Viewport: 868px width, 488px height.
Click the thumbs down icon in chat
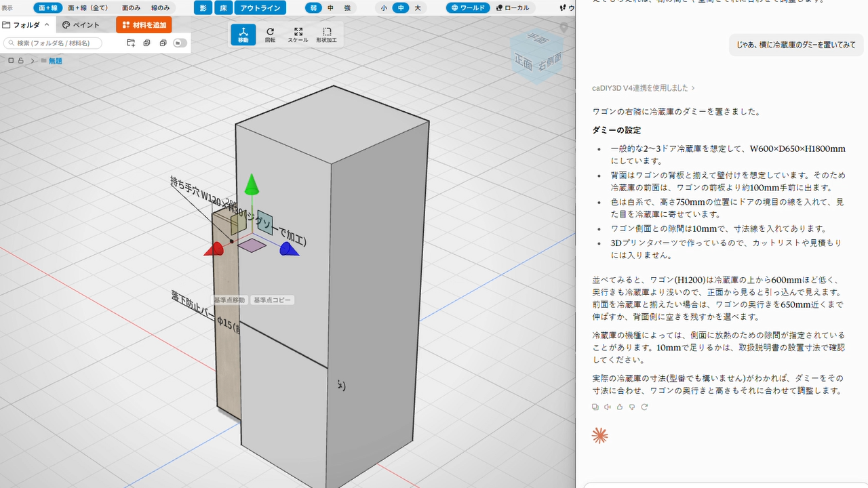[632, 407]
